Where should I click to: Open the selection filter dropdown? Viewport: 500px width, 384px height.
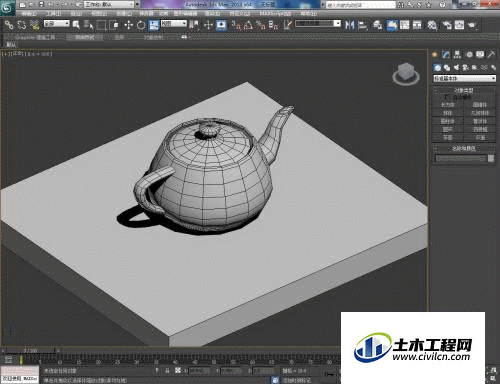(x=56, y=23)
